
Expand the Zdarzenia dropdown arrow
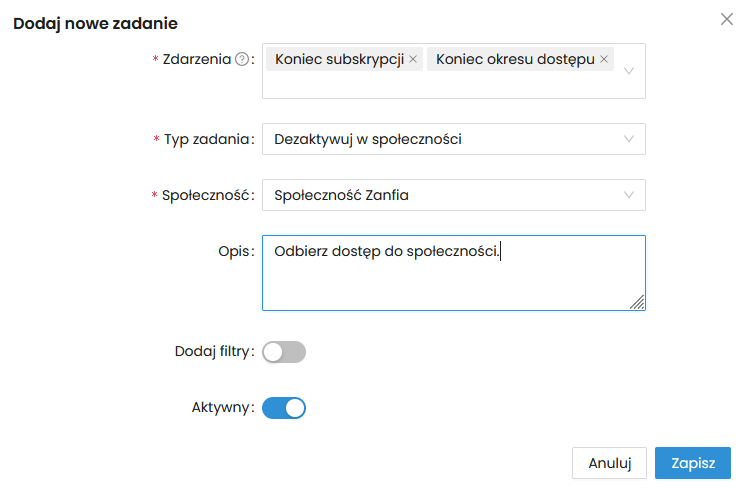(629, 71)
